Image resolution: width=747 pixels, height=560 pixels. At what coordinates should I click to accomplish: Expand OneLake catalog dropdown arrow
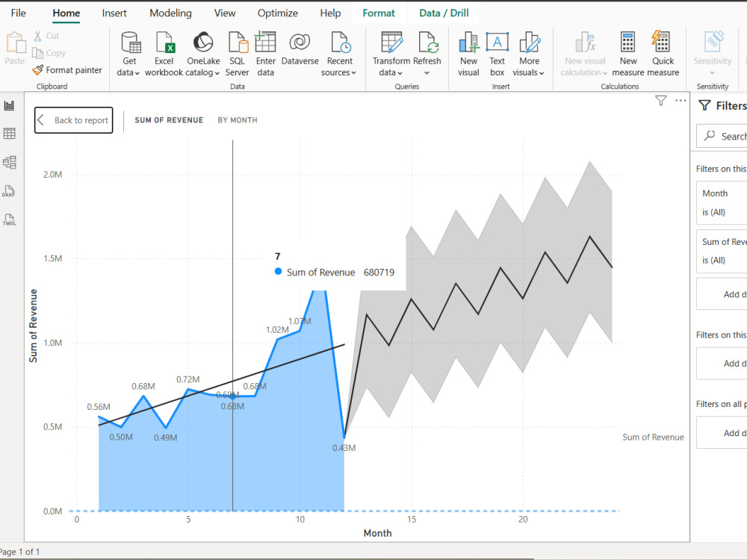217,73
